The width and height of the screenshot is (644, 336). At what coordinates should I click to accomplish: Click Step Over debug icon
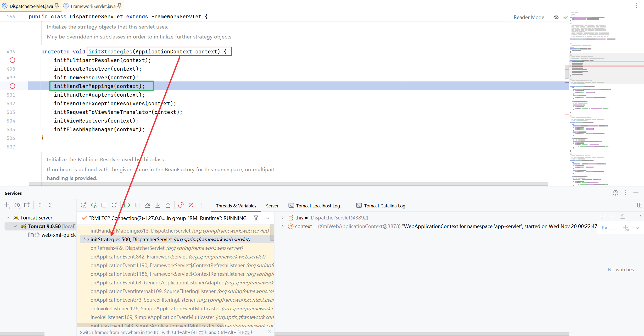click(148, 205)
